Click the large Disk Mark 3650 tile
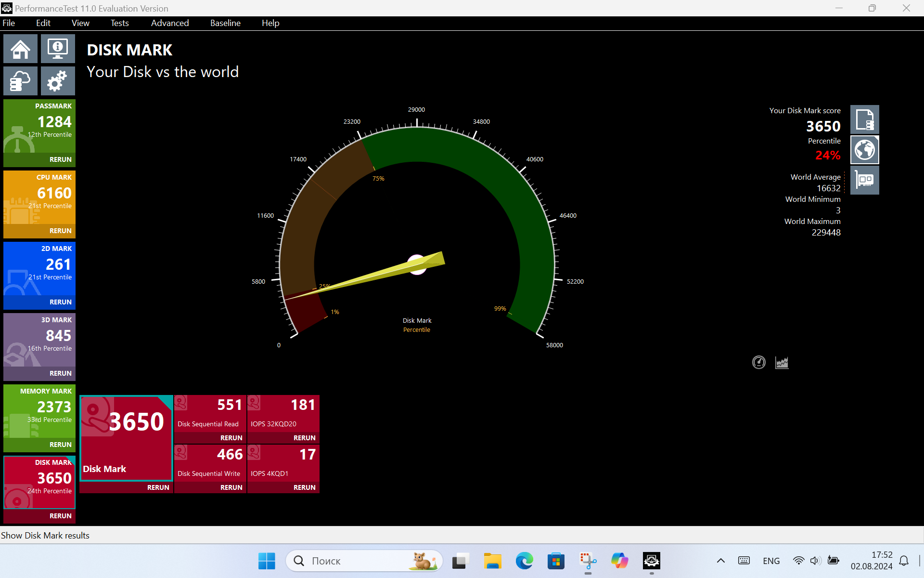Image resolution: width=924 pixels, height=578 pixels. pos(126,437)
